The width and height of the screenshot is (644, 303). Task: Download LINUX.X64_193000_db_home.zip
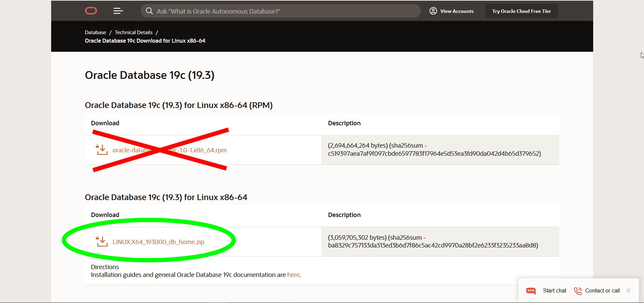point(158,242)
